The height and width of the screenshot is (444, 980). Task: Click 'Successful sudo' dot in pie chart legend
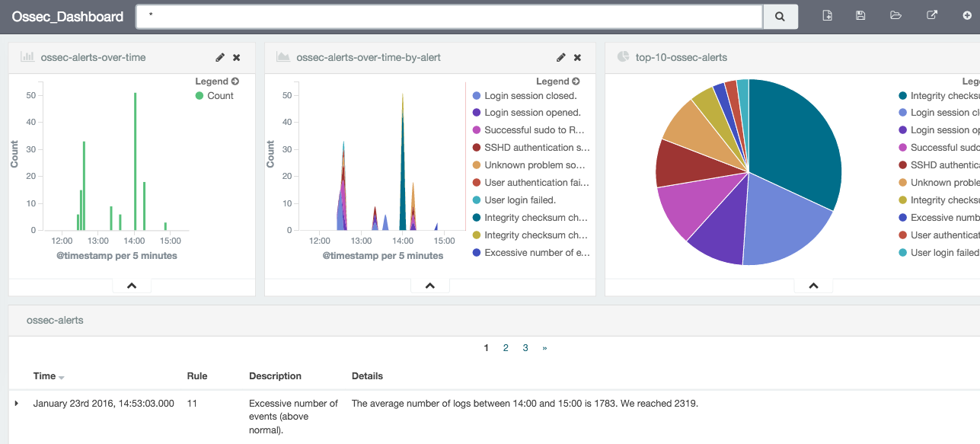903,149
